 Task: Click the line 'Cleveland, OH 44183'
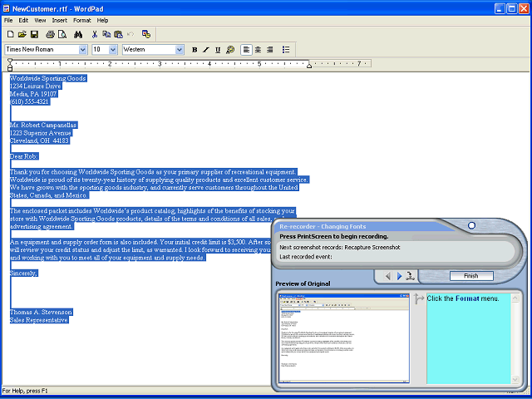pos(40,140)
